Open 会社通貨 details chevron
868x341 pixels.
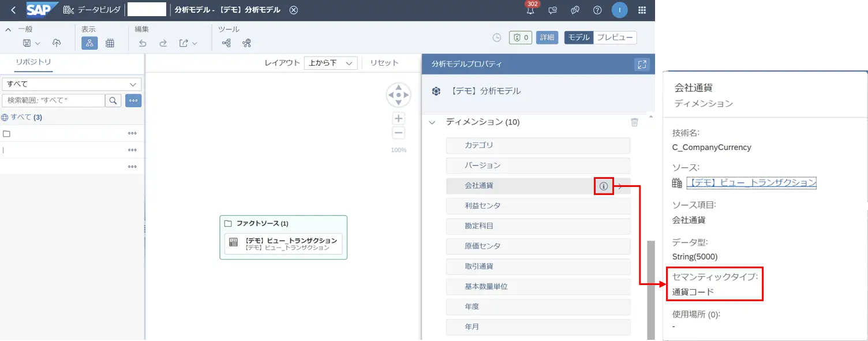[620, 186]
